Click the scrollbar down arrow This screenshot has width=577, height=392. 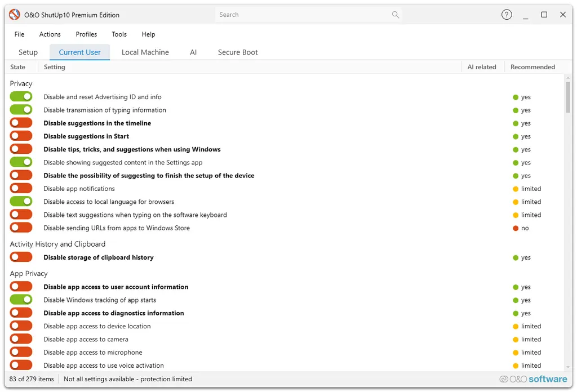coord(568,367)
